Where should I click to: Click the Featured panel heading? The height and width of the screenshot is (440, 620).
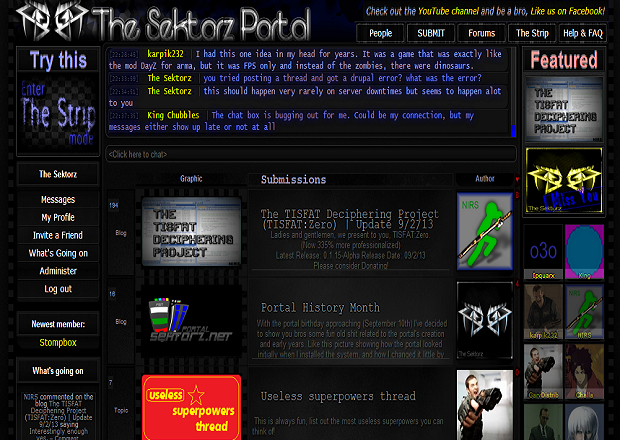(x=564, y=60)
